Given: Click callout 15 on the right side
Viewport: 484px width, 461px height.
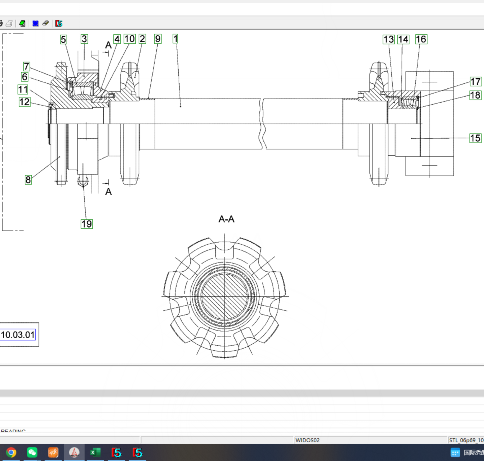Looking at the screenshot, I should [475, 138].
